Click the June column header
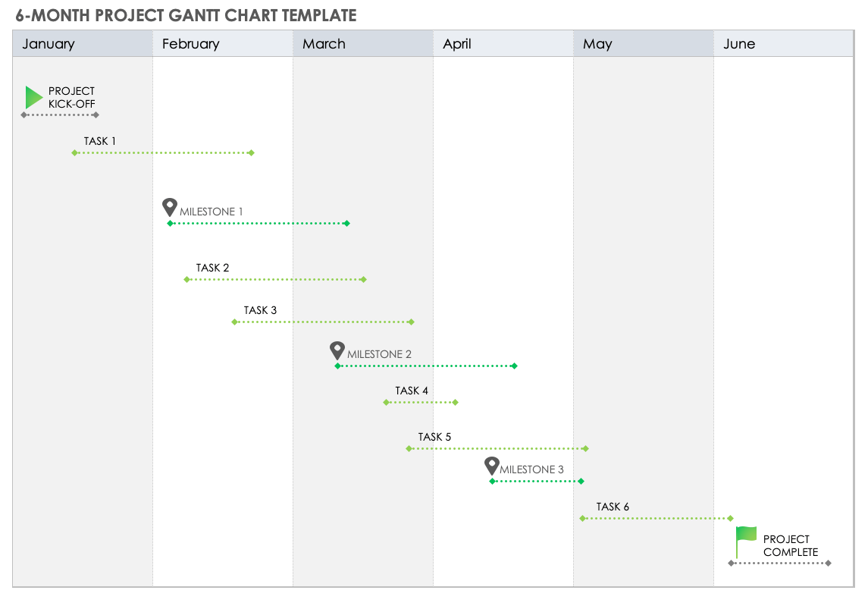The width and height of the screenshot is (868, 606). 740,43
